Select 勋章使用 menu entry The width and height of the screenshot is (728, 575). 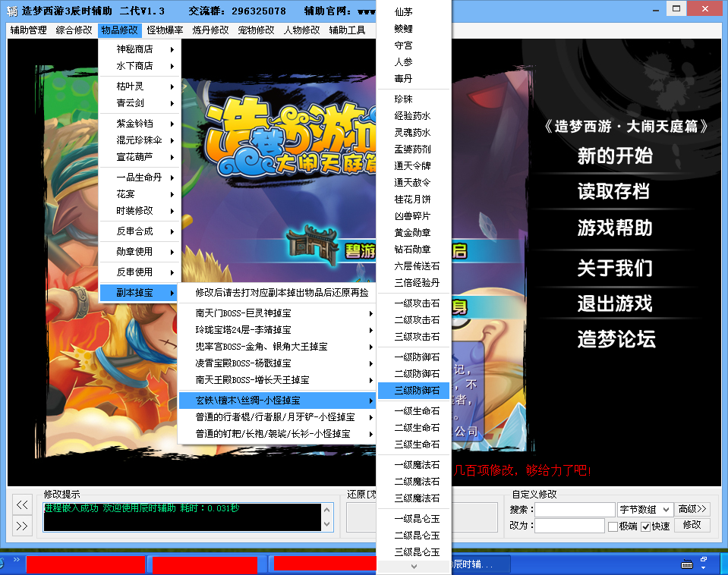click(x=140, y=252)
